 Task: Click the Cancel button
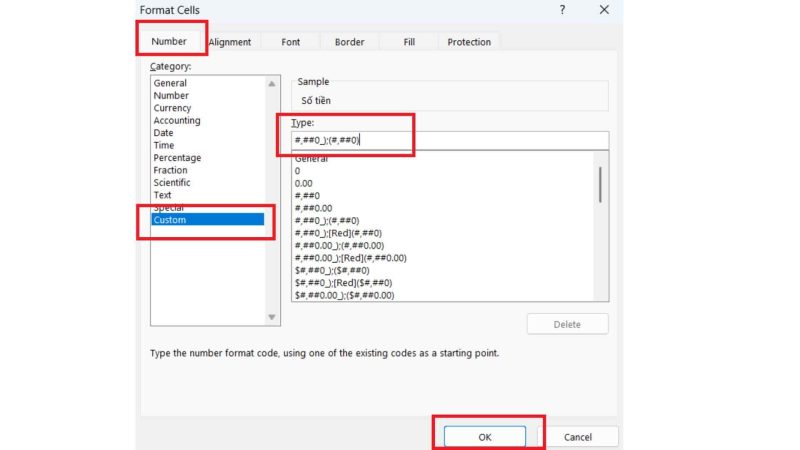578,437
